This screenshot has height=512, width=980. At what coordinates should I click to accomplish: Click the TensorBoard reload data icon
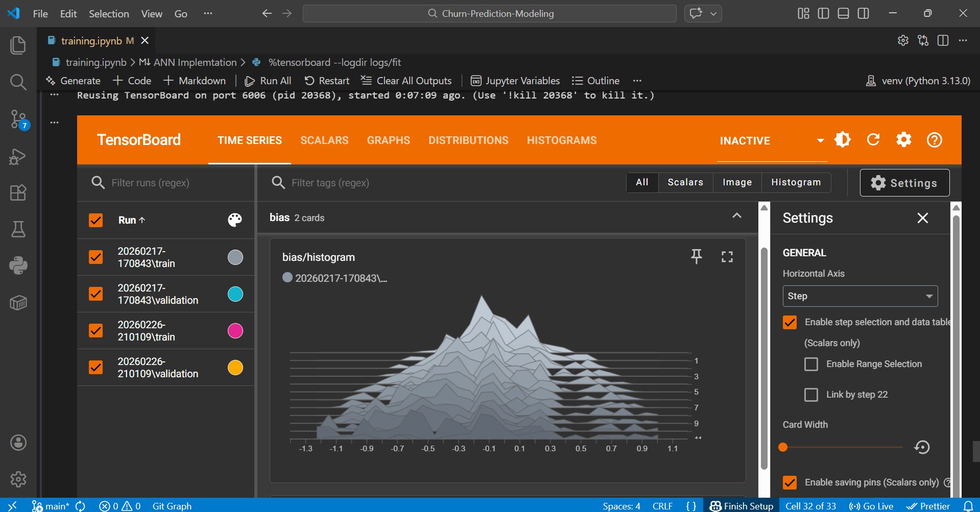pos(873,140)
